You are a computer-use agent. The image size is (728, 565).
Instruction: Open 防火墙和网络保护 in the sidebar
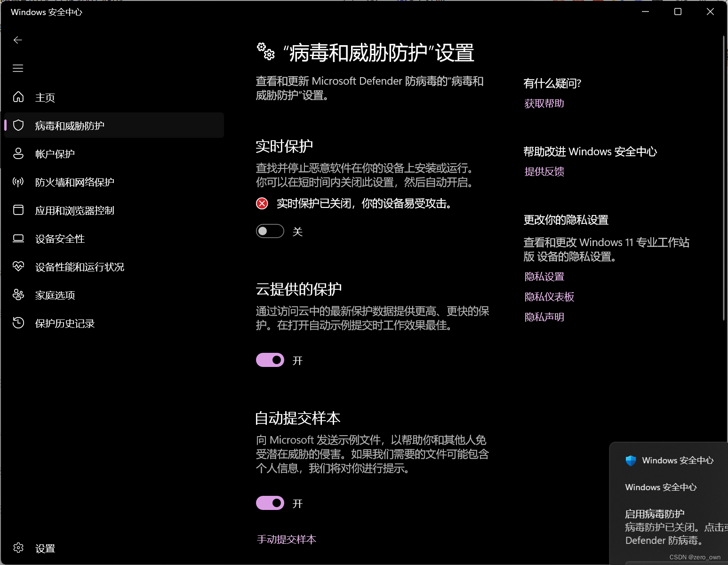114,182
